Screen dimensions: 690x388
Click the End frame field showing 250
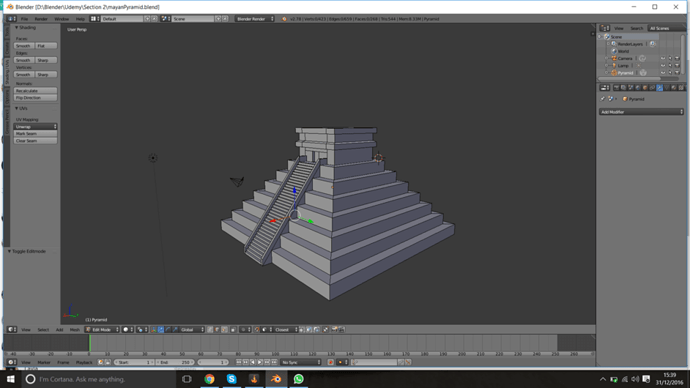[x=175, y=362]
